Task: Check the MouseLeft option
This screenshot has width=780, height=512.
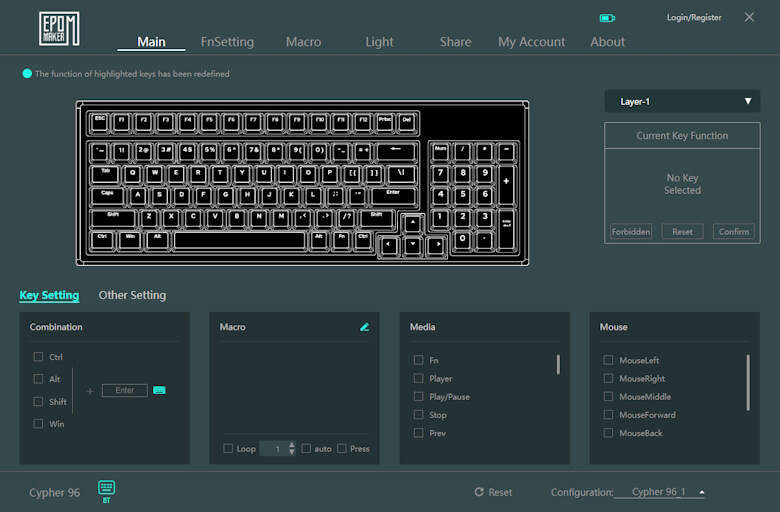Action: (x=608, y=360)
